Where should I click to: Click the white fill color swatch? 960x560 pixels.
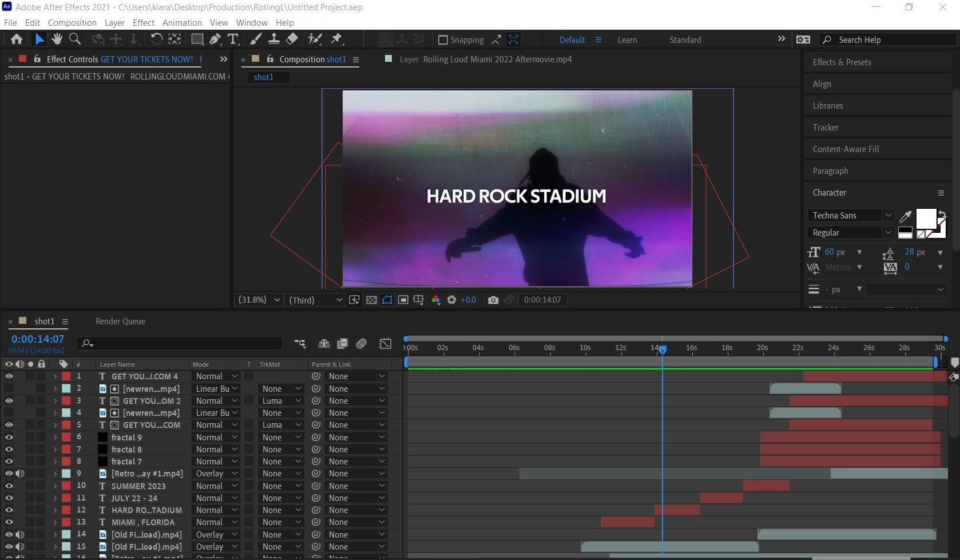[x=926, y=218]
